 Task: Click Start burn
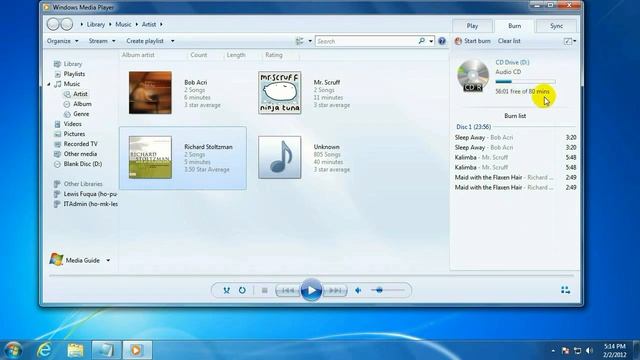point(473,41)
